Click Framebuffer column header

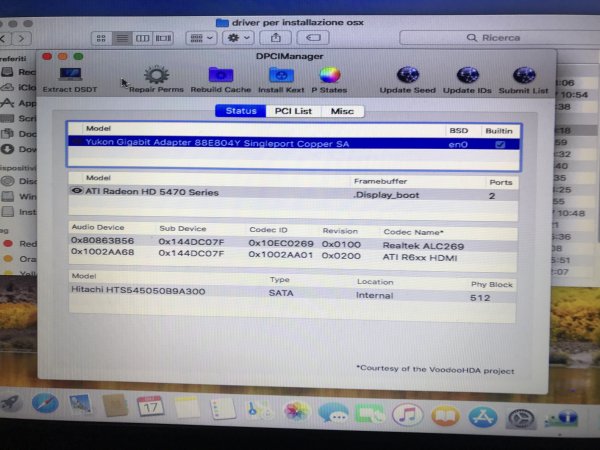380,181
